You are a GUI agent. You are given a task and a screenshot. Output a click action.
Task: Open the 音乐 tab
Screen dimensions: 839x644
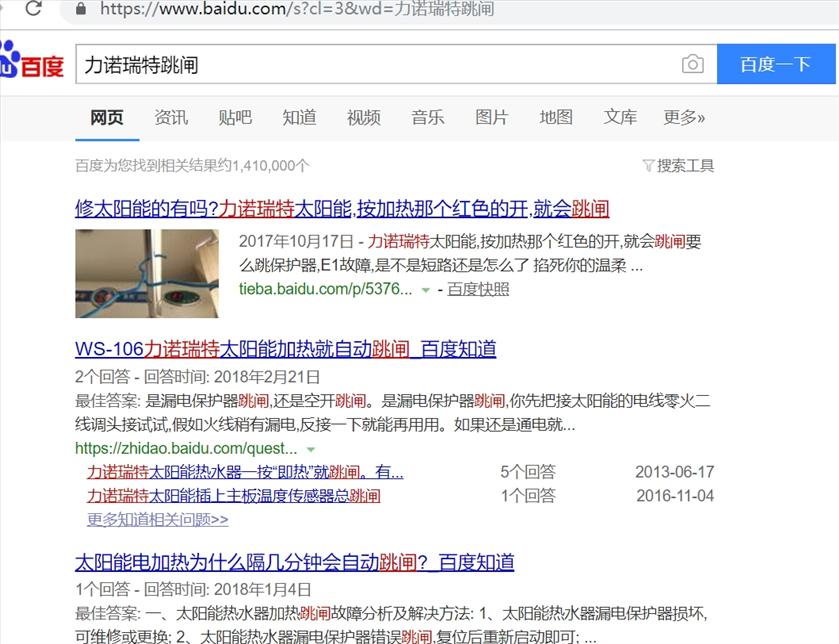point(428,117)
